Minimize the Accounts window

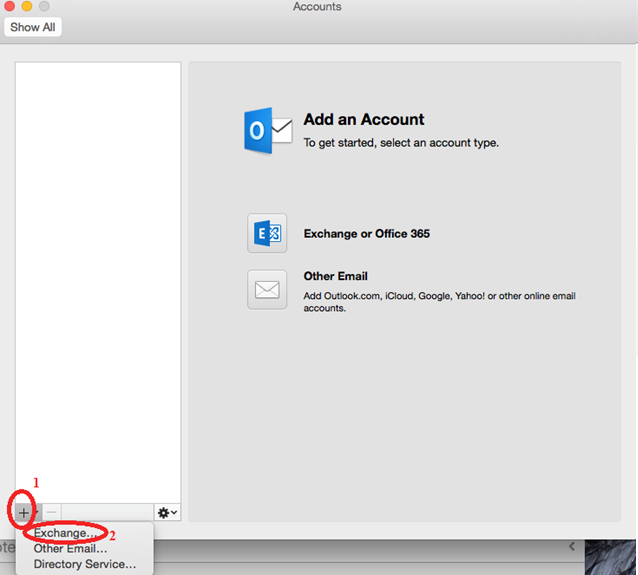tap(27, 6)
